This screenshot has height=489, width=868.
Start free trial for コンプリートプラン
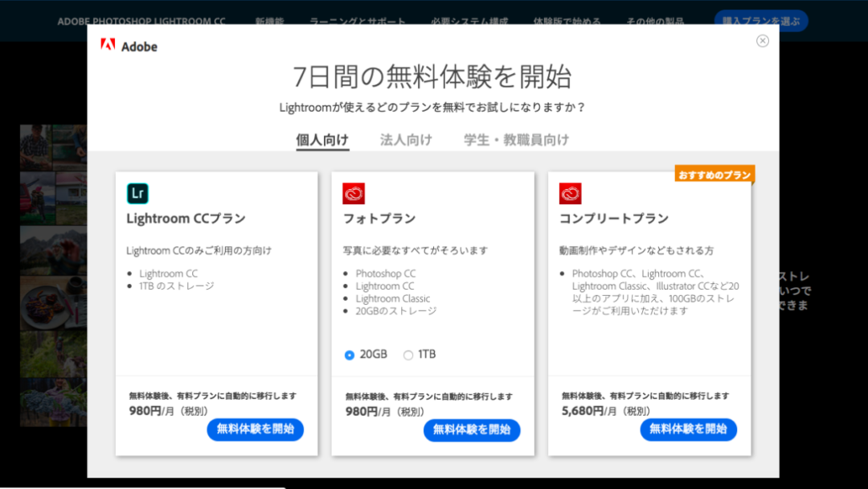tap(688, 429)
